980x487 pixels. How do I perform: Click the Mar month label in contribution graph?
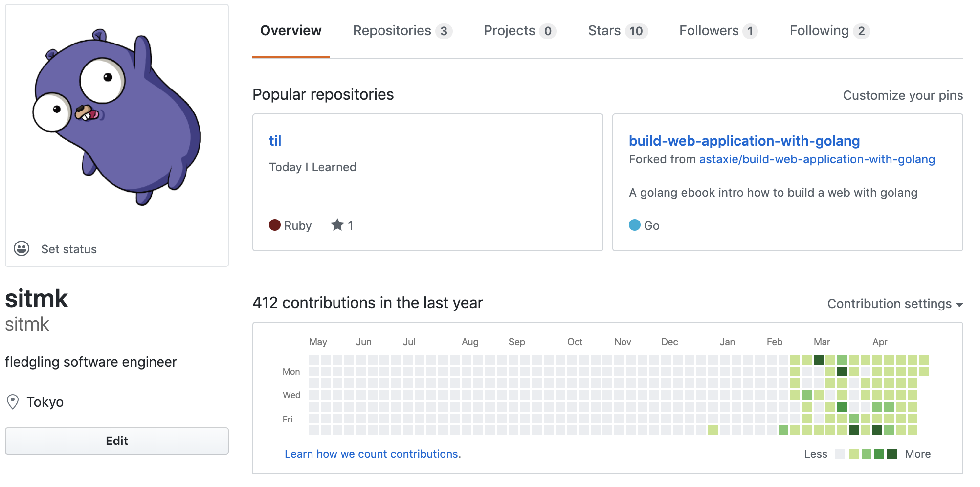822,342
